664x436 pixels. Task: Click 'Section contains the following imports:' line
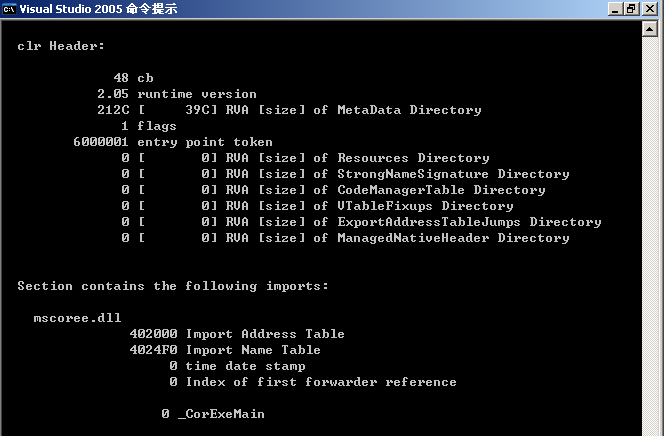tap(173, 286)
